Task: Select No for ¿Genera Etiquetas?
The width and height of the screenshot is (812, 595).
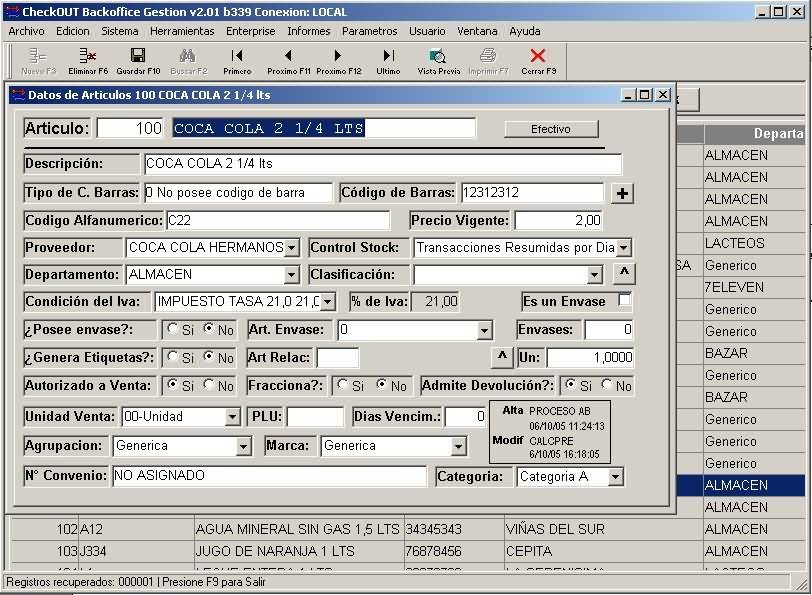Action: coord(208,357)
